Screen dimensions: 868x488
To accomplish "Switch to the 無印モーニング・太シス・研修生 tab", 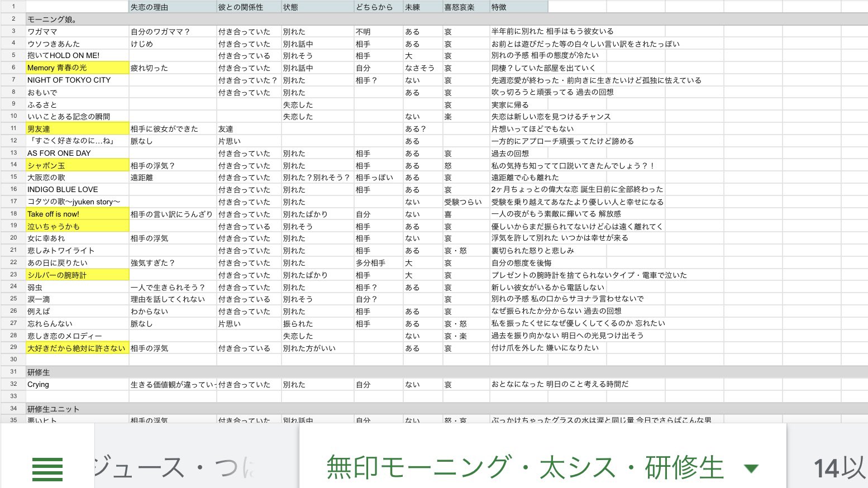I will (524, 468).
